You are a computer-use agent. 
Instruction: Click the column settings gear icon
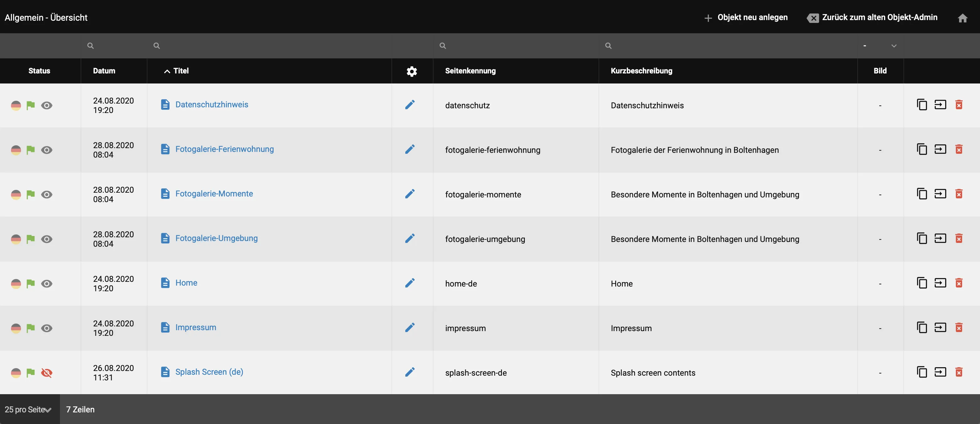[412, 71]
